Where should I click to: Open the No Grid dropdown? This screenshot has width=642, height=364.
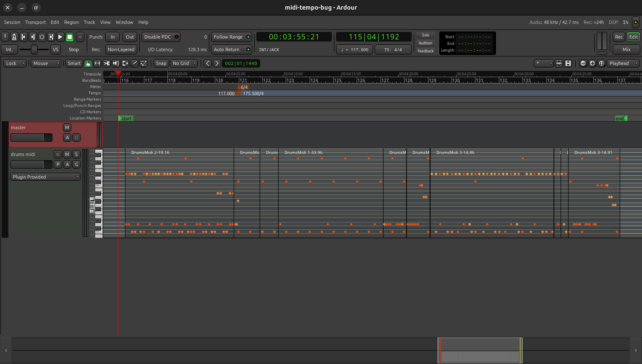tap(184, 63)
